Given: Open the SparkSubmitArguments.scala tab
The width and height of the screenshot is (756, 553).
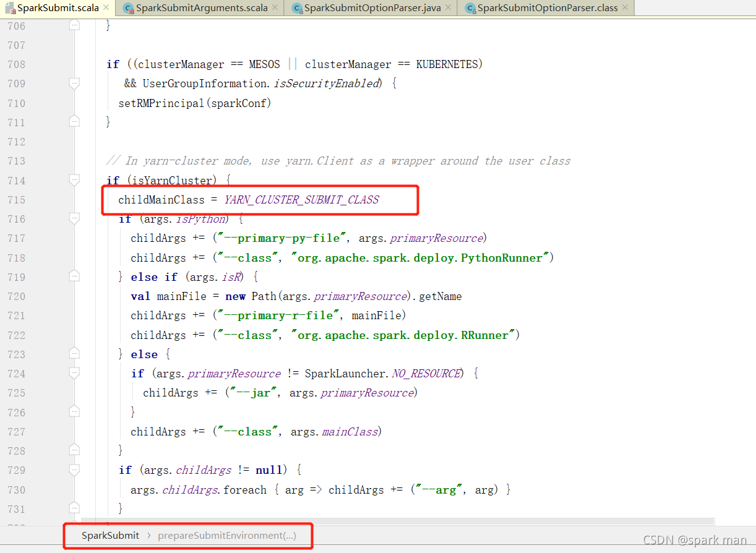Looking at the screenshot, I should point(201,8).
